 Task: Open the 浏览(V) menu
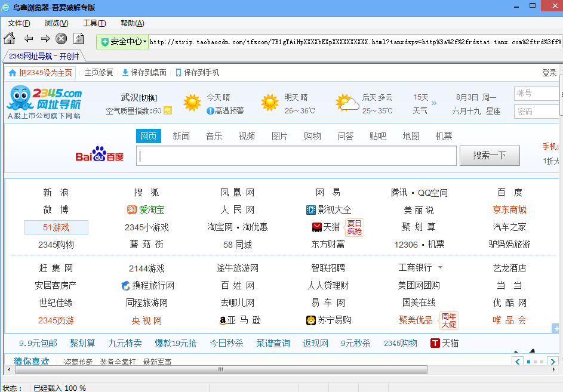(56, 23)
